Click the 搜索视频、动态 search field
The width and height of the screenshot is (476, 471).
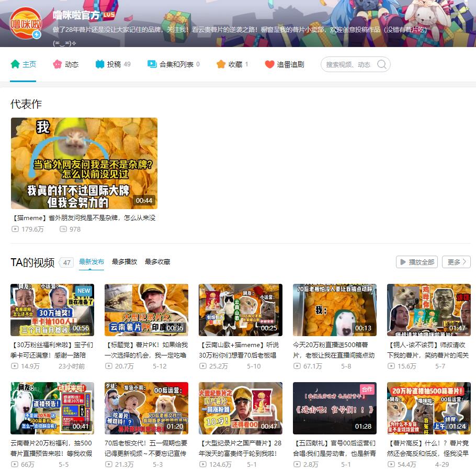click(x=348, y=64)
